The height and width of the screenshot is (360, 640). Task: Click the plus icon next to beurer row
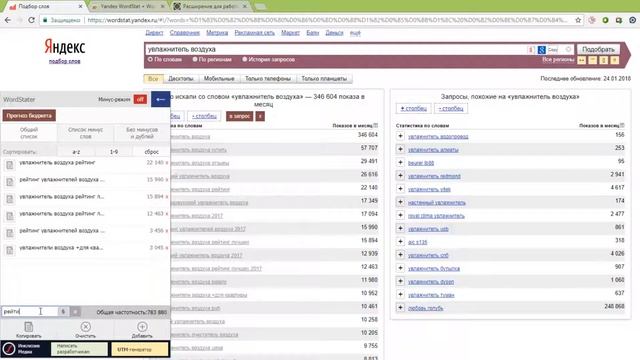[400, 162]
